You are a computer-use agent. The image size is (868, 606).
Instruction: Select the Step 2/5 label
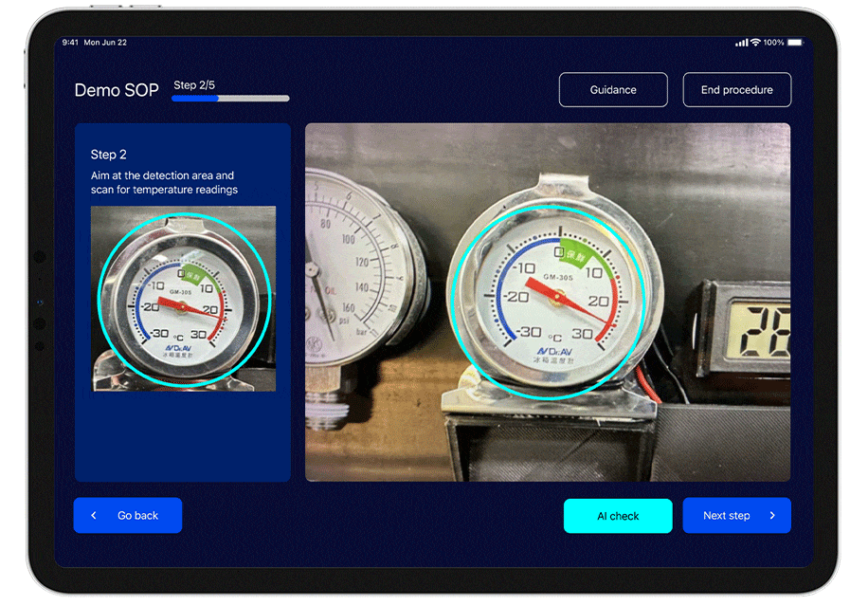194,85
